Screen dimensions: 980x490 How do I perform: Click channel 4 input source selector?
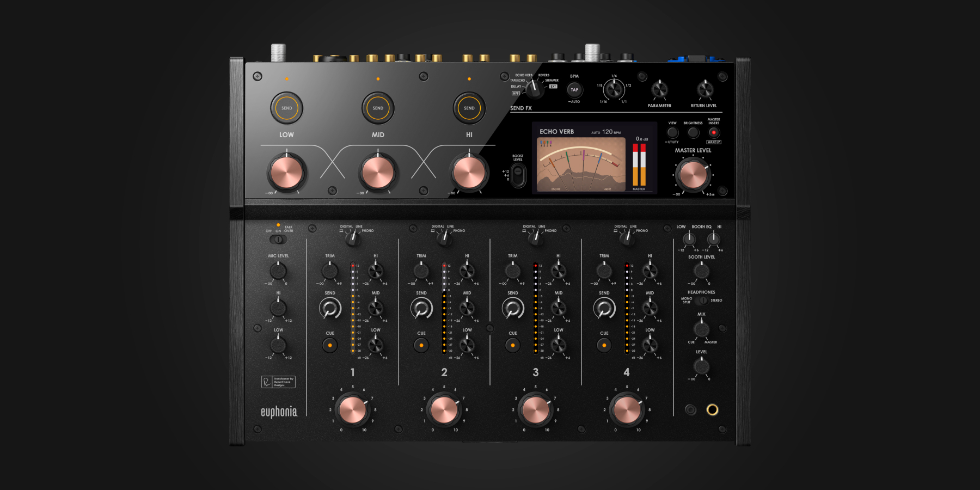point(627,238)
